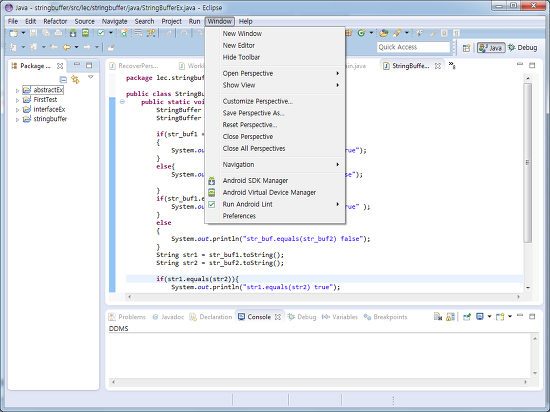Open Preferences from the Window menu
The image size is (550, 412).
(275, 216)
